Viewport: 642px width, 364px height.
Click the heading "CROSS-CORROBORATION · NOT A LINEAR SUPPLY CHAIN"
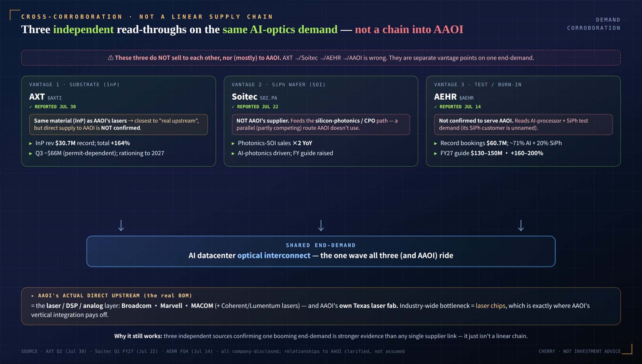147,17
